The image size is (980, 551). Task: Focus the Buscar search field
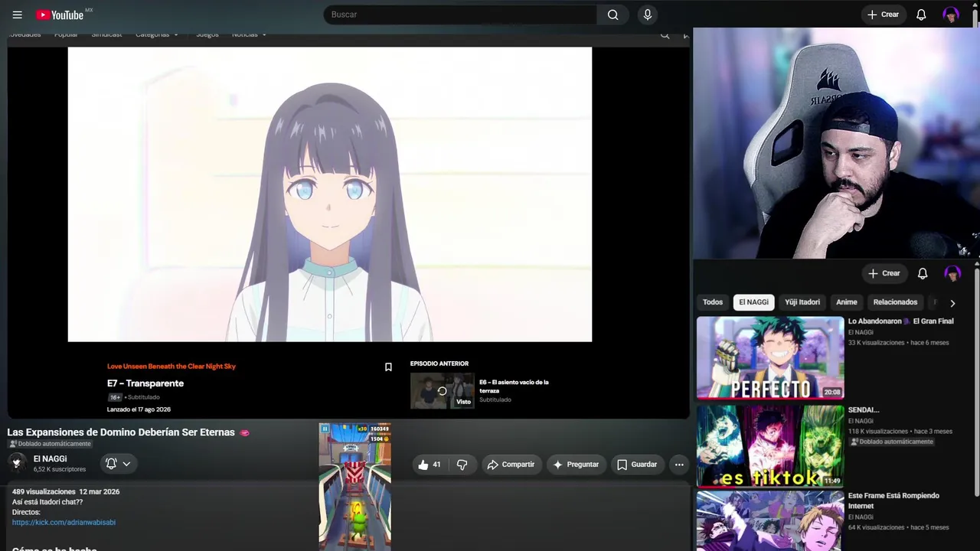point(460,15)
